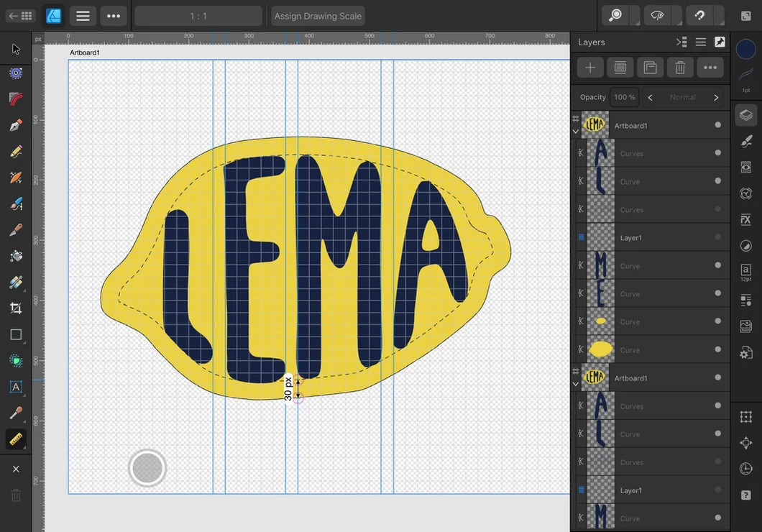This screenshot has width=762, height=532.
Task: Select the next blend mode arrow
Action: pyautogui.click(x=716, y=97)
